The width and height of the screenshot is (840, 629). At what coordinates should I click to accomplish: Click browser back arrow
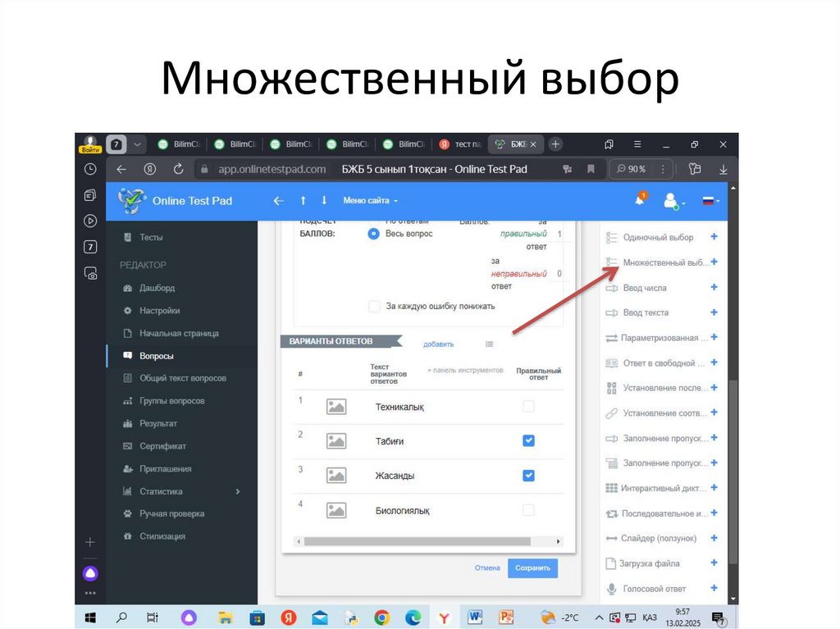coord(121,169)
